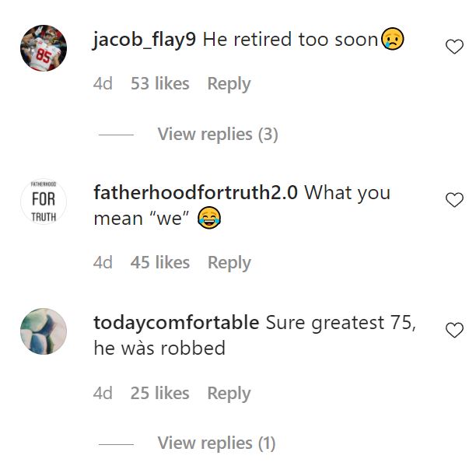Viewport: 476px width, 473px height.
Task: Open jacob_flay9's profile picture
Action: 44,48
